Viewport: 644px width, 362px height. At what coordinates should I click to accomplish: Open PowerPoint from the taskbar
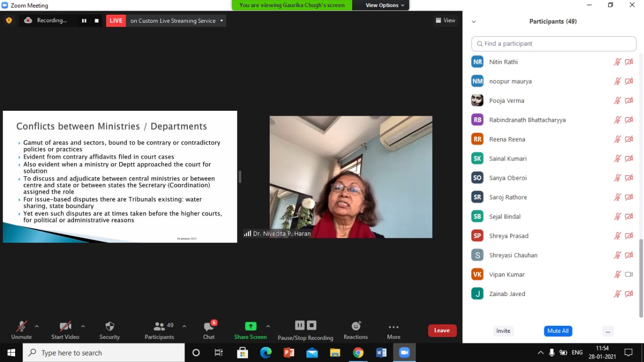click(289, 353)
